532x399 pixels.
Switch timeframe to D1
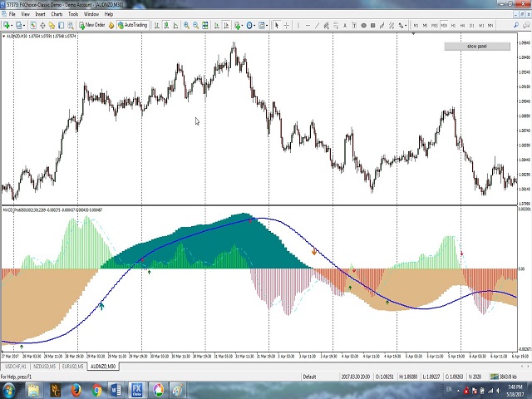(x=471, y=26)
